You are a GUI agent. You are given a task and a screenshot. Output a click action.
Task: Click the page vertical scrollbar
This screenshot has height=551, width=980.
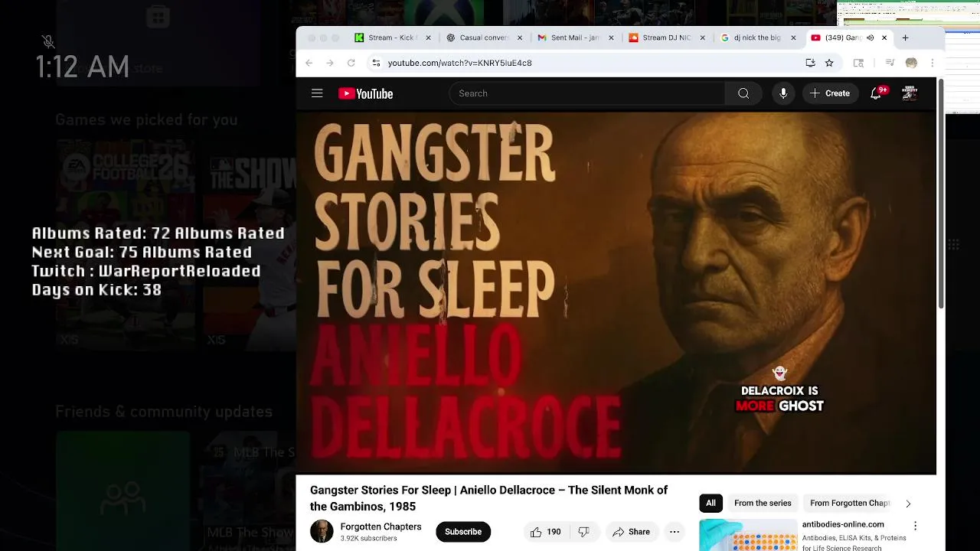[940, 194]
